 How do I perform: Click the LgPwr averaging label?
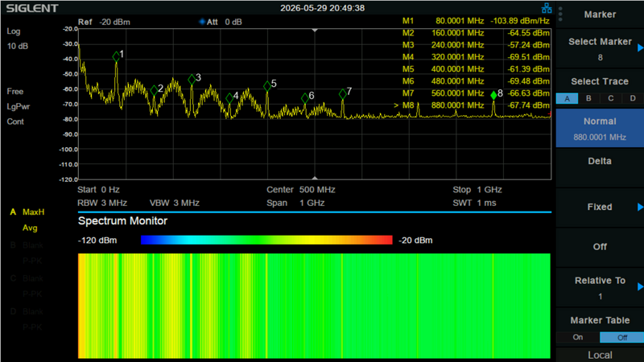[x=19, y=107]
